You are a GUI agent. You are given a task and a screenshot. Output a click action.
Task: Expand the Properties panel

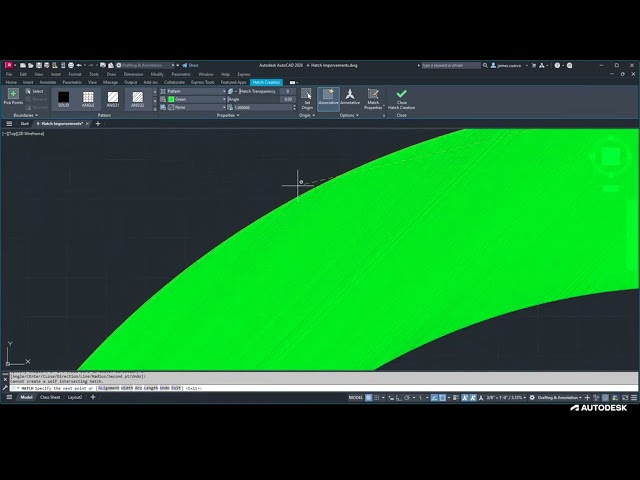(x=228, y=115)
